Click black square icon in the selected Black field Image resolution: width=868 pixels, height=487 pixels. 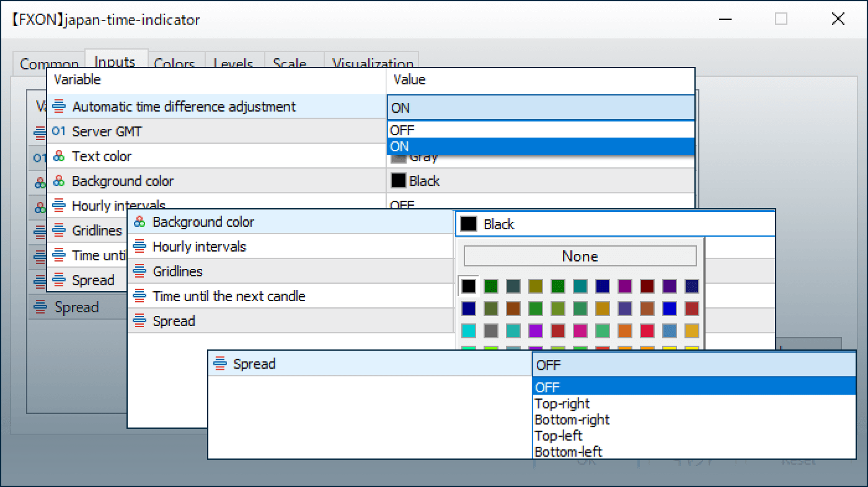pyautogui.click(x=469, y=224)
